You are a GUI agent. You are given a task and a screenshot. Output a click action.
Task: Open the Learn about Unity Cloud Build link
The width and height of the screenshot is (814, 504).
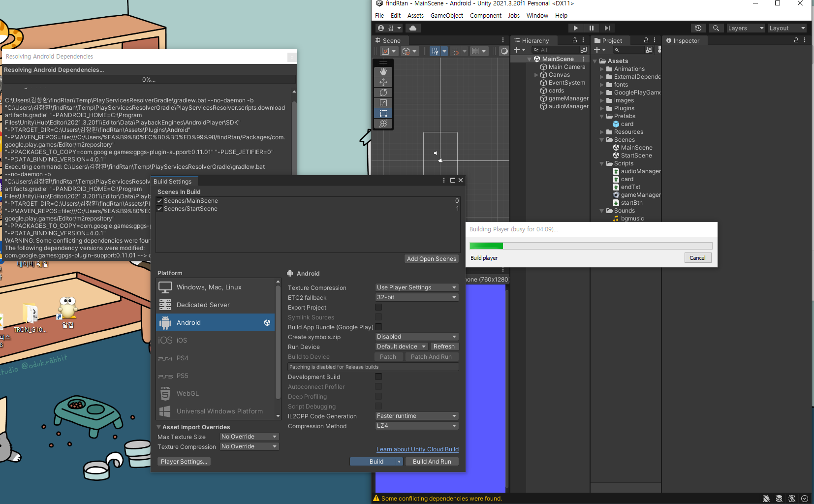(x=417, y=449)
